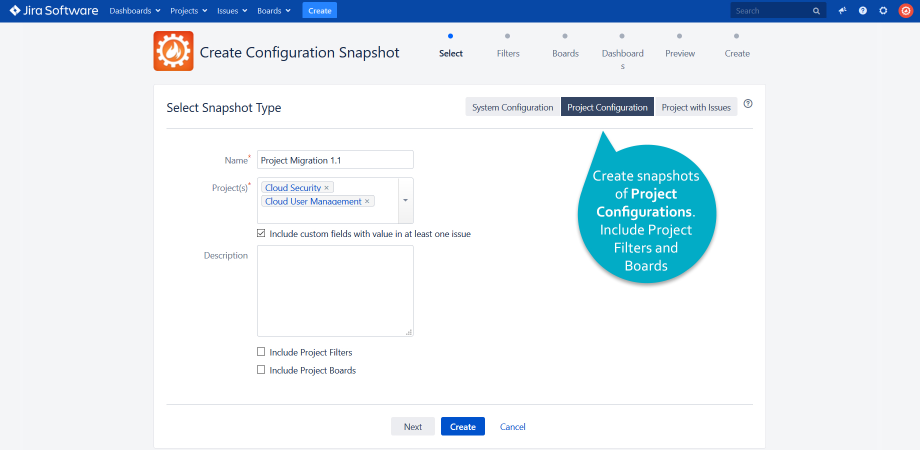
Task: Click the snapshot type help icon
Action: coord(748,104)
